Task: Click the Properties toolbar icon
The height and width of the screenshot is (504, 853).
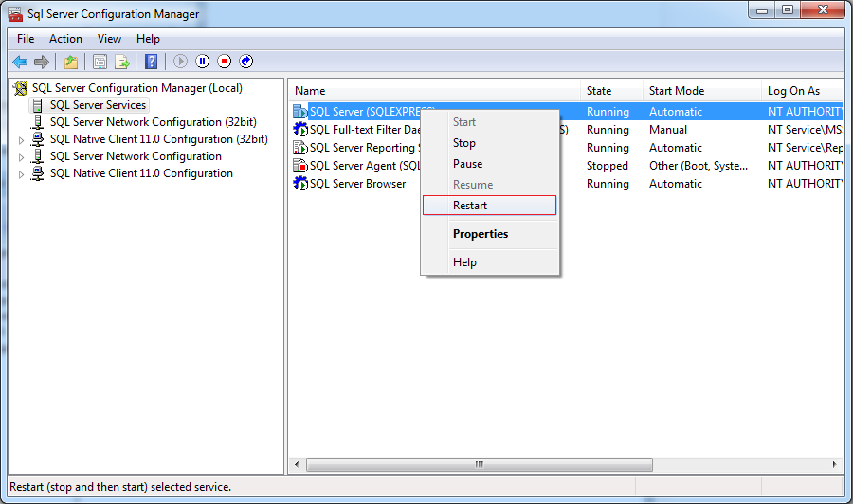Action: (100, 62)
